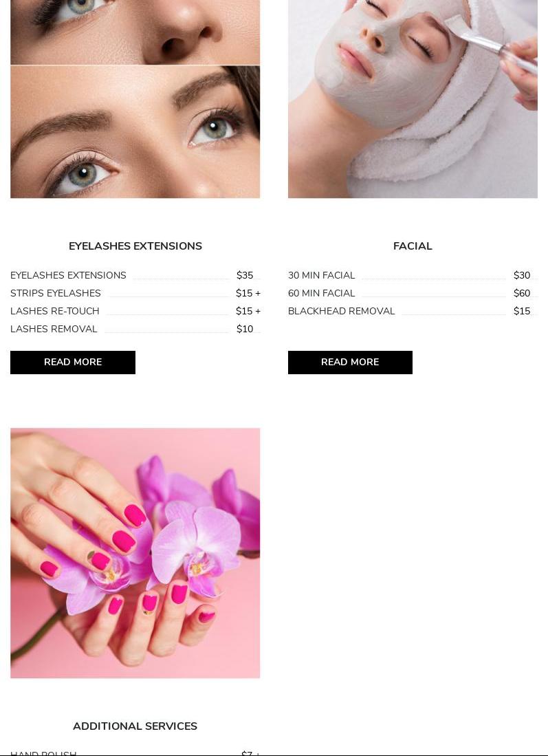Image resolution: width=548 pixels, height=756 pixels.
Task: Click the Blackhead Removal item
Action: [x=341, y=311]
